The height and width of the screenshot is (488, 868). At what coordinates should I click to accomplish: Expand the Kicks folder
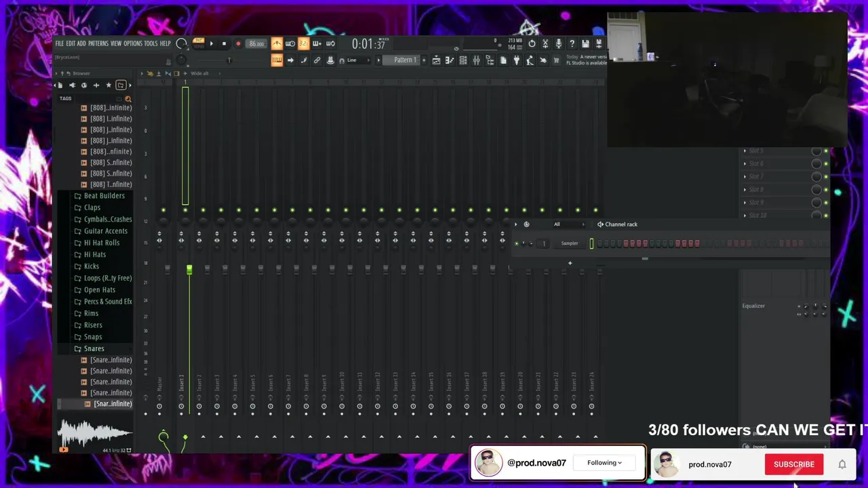click(91, 266)
